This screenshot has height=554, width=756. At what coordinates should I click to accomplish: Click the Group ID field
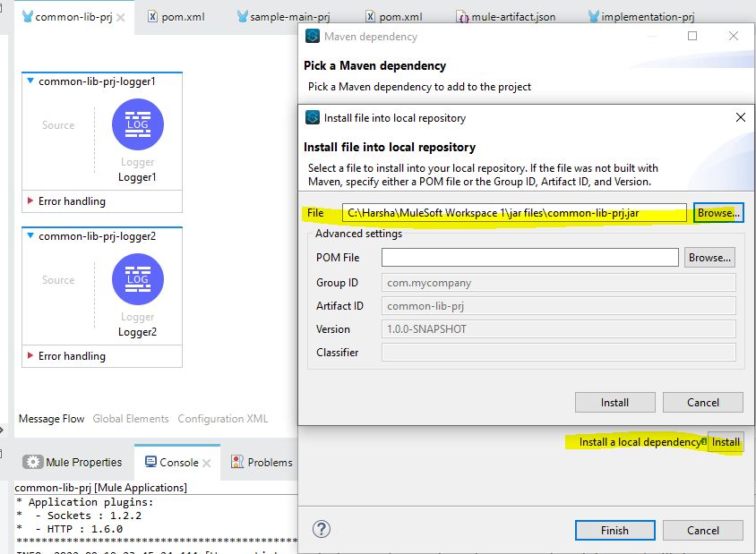click(x=559, y=283)
